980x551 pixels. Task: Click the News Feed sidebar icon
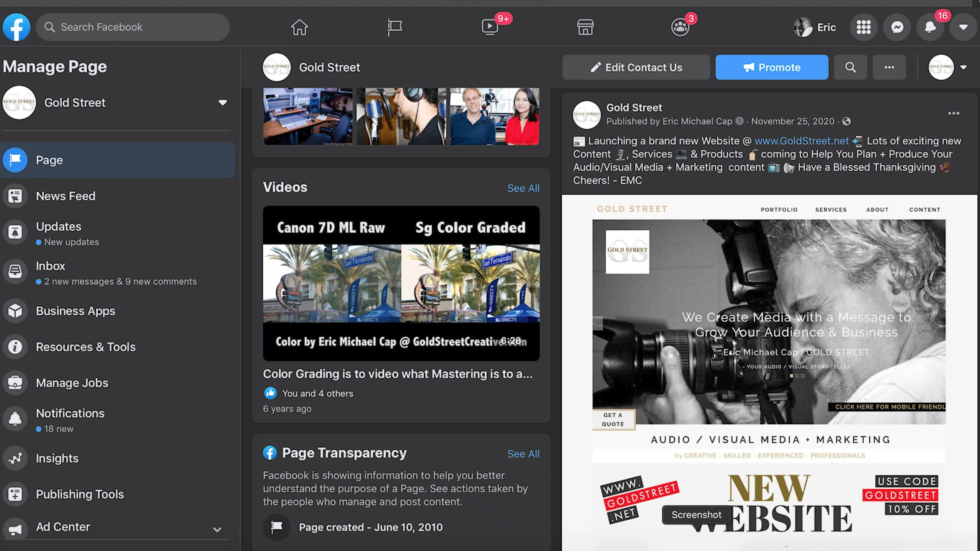tap(15, 196)
